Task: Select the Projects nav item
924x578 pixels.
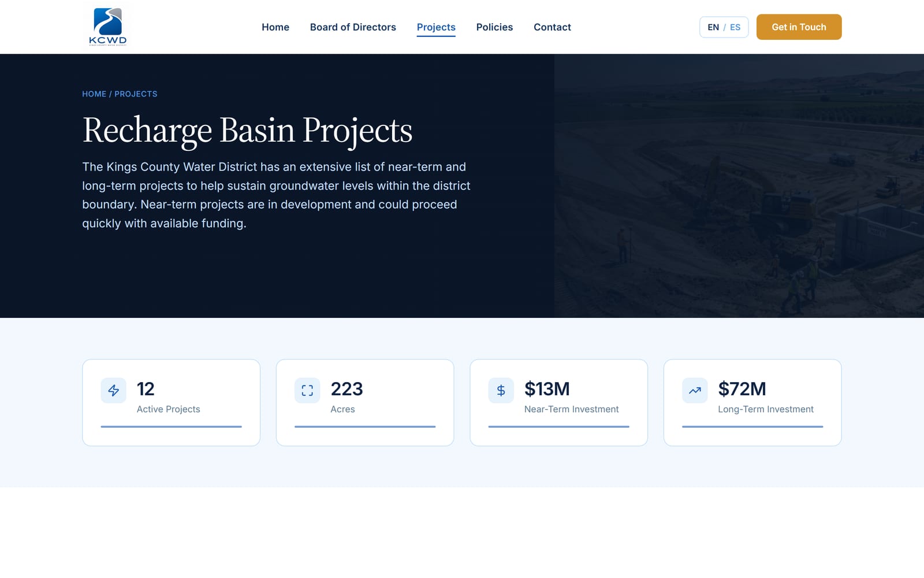Action: tap(436, 27)
